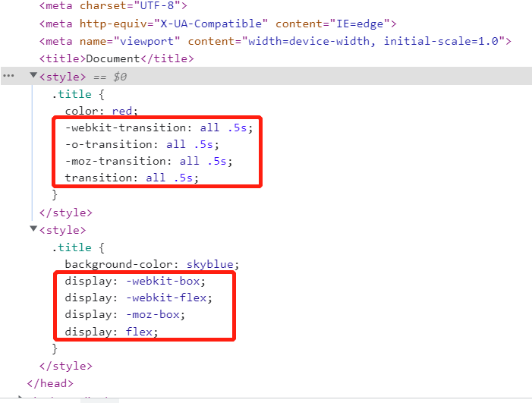Select the highlighted style == $0 row
The width and height of the screenshot is (532, 403).
coord(266,76)
